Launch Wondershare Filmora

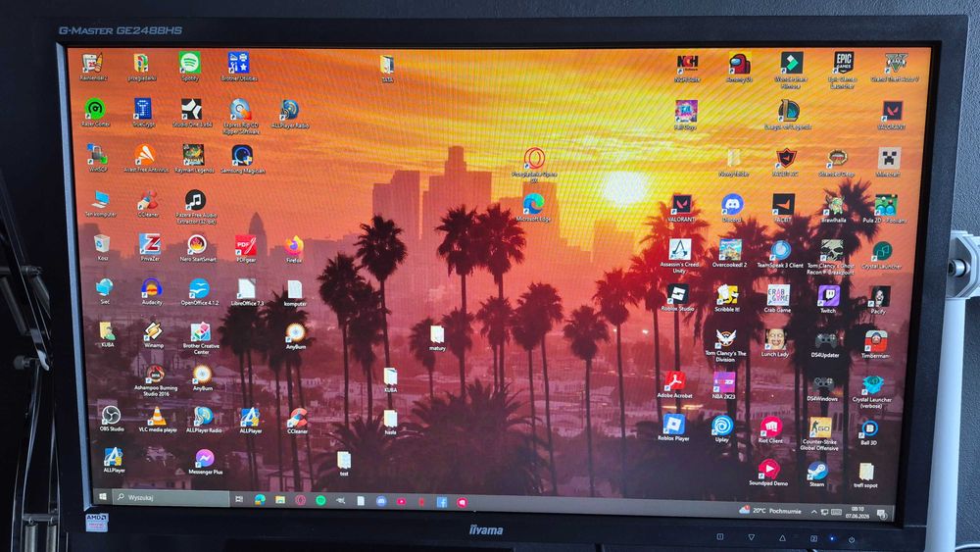point(791,70)
